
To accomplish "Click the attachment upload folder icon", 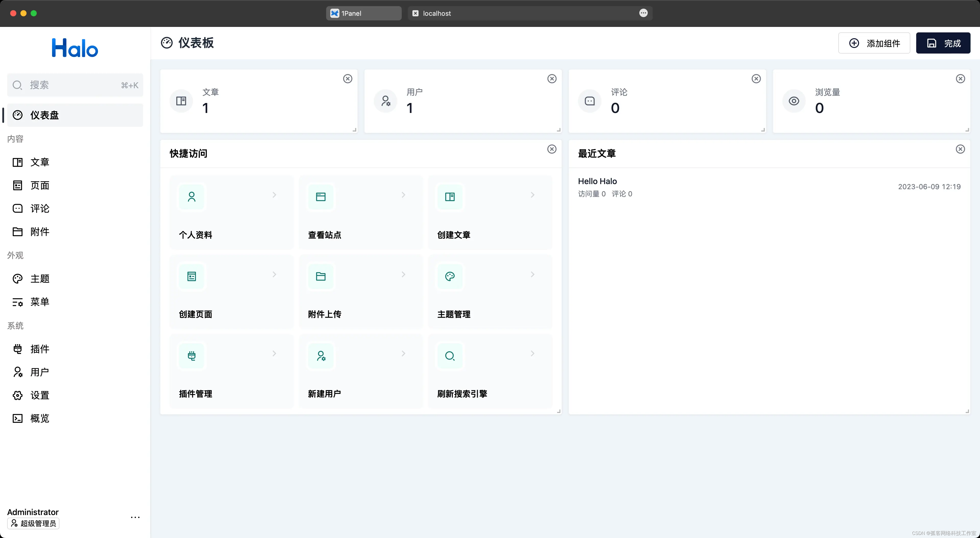I will point(321,276).
